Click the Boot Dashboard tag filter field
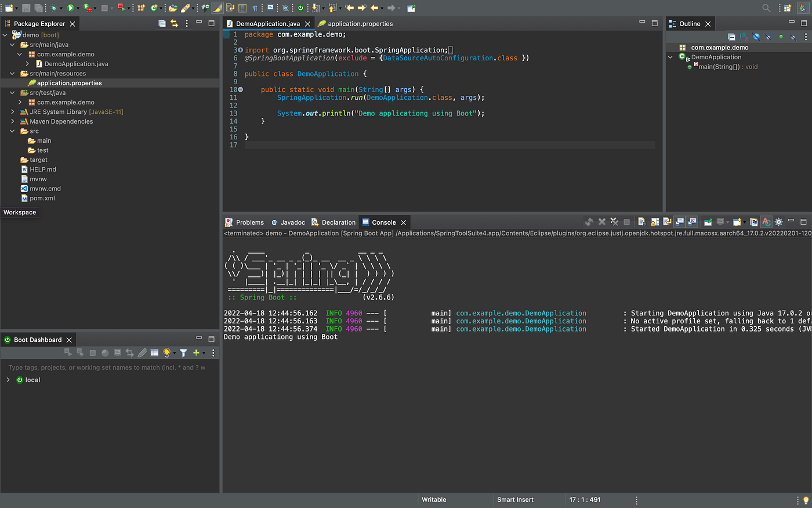Image resolution: width=812 pixels, height=508 pixels. tap(107, 368)
